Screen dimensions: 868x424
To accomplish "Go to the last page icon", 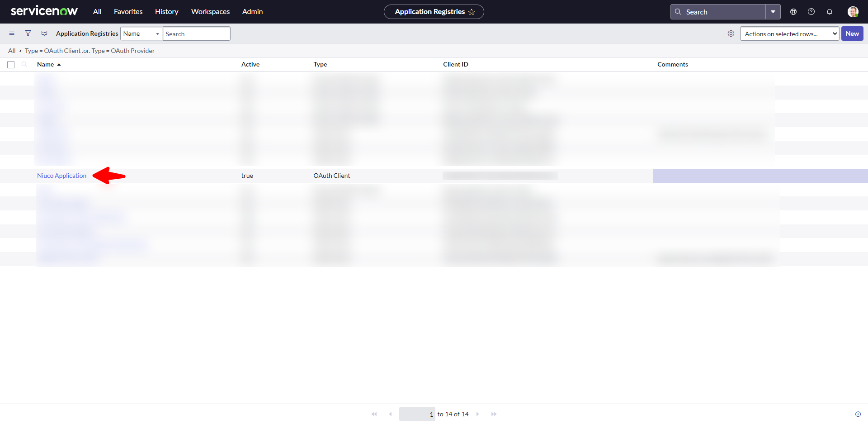I will (x=494, y=414).
